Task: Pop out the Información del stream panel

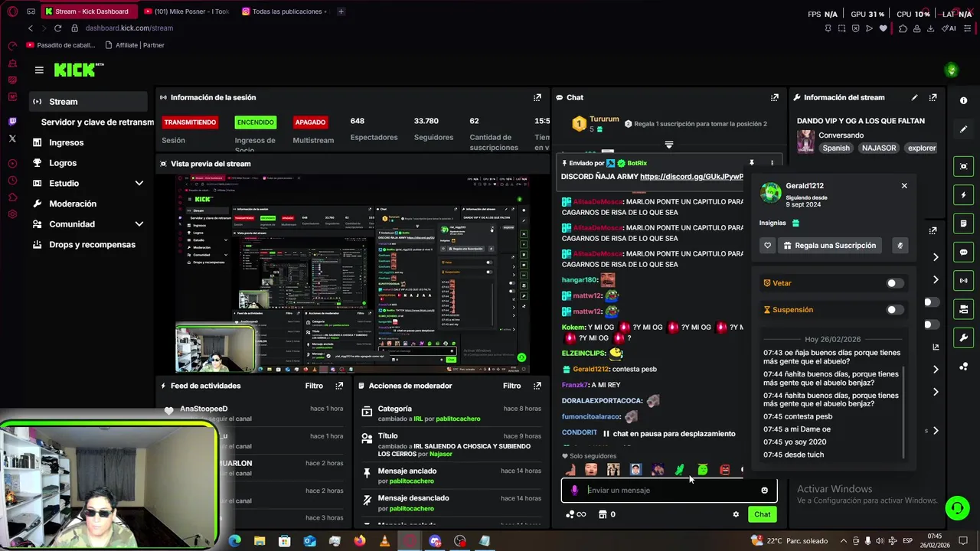Action: [933, 97]
